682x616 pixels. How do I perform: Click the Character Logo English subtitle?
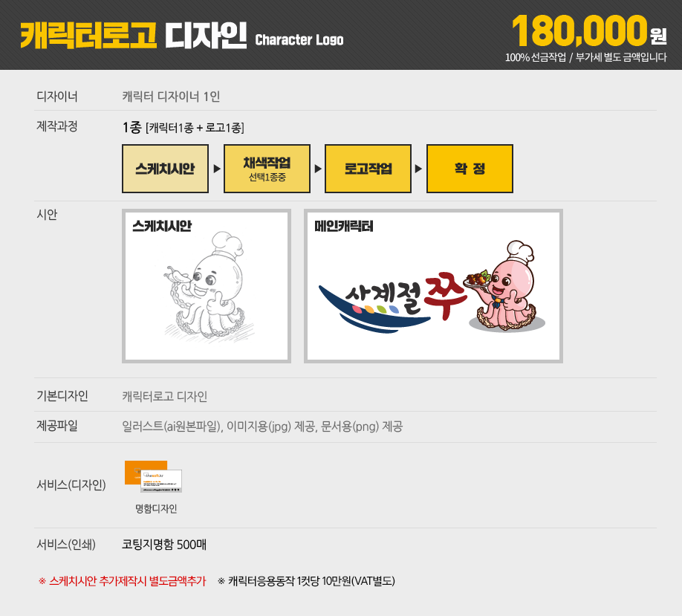[299, 40]
